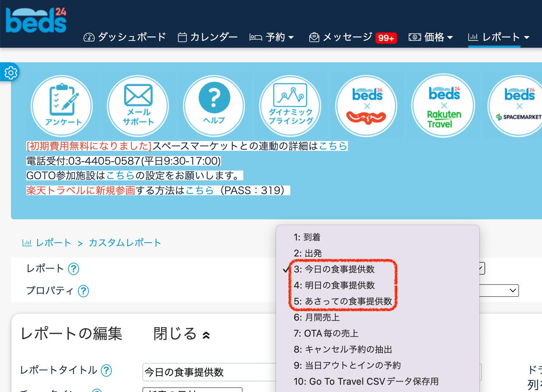Expand the 予約 dropdown menu
The width and height of the screenshot is (542, 392).
[272, 37]
